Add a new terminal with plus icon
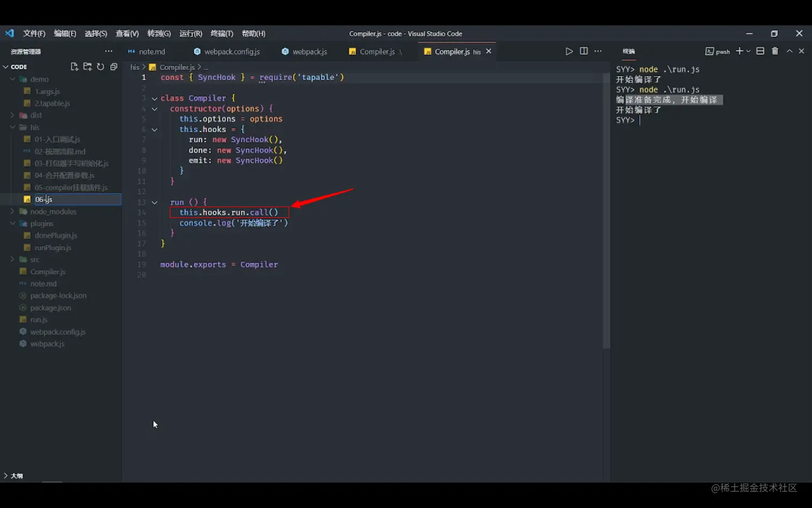The image size is (812, 508). [740, 51]
